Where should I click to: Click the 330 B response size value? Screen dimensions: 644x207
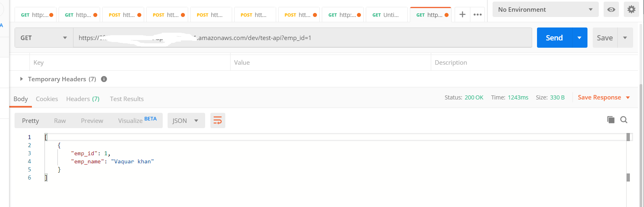tap(557, 97)
